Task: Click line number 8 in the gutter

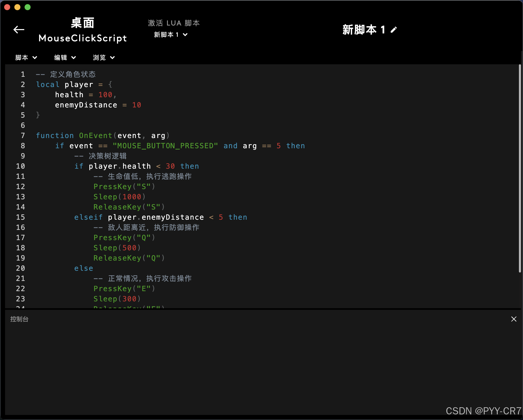Action: coord(22,146)
